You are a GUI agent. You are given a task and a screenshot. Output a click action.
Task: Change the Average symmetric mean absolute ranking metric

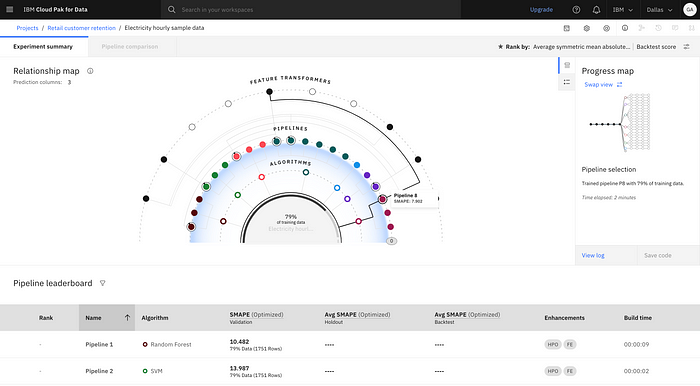click(581, 47)
